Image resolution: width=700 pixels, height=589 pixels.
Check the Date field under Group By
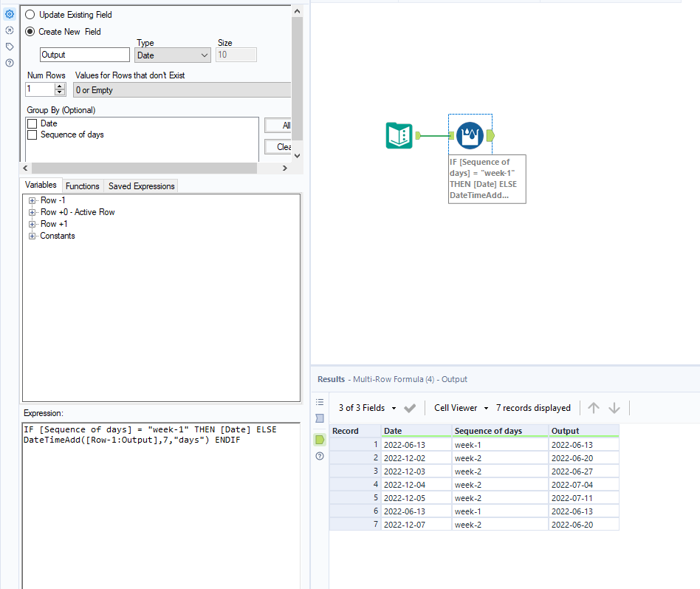(31, 123)
